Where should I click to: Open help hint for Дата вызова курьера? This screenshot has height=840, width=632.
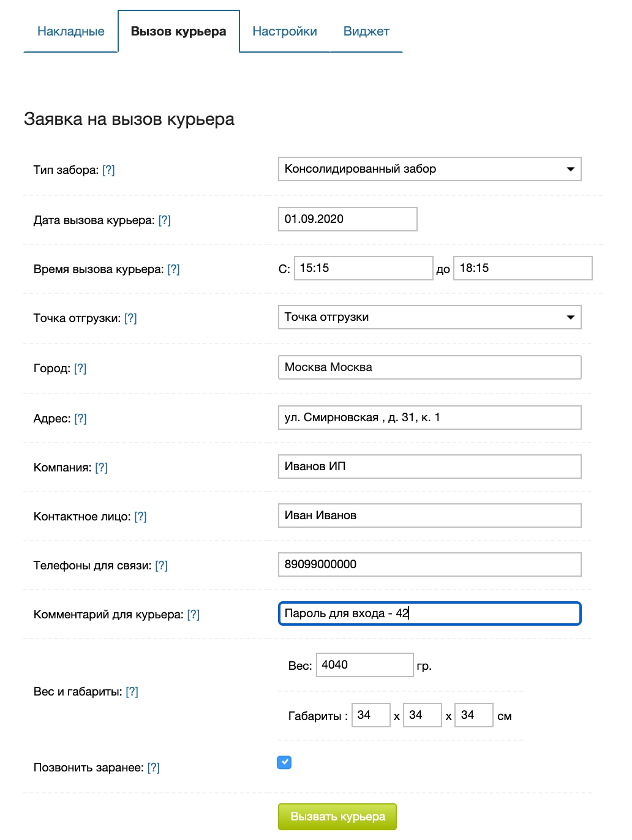(164, 220)
